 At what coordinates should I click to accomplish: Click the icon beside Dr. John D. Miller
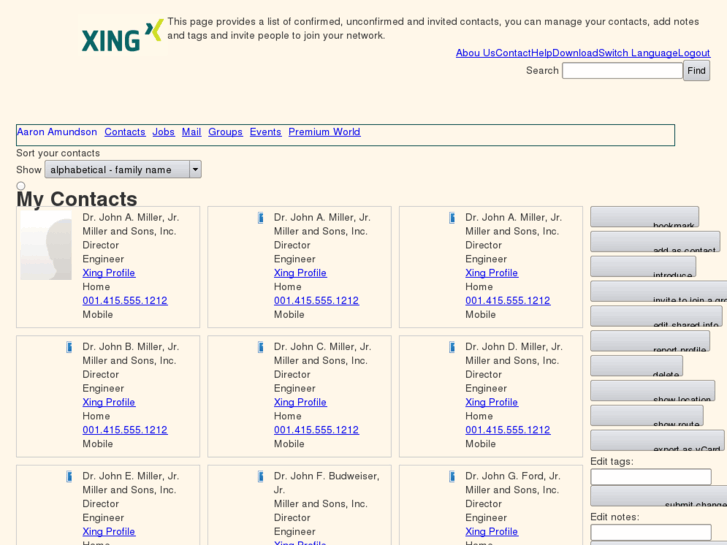click(x=452, y=347)
